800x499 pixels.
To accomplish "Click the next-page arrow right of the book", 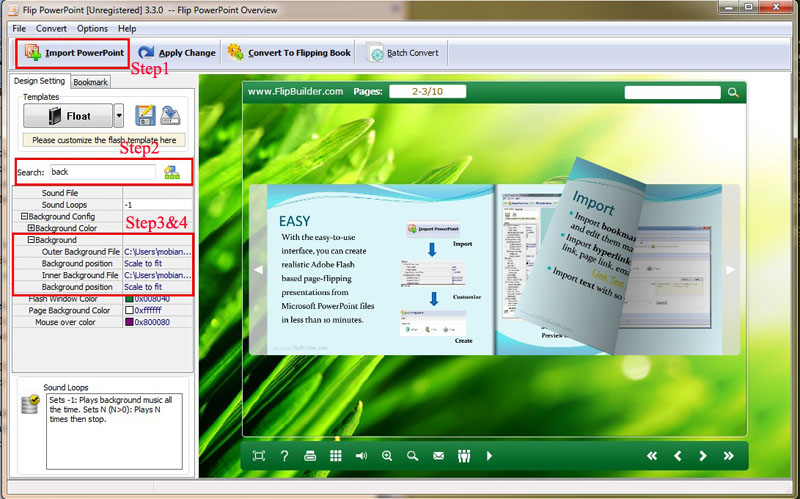I will (x=731, y=270).
